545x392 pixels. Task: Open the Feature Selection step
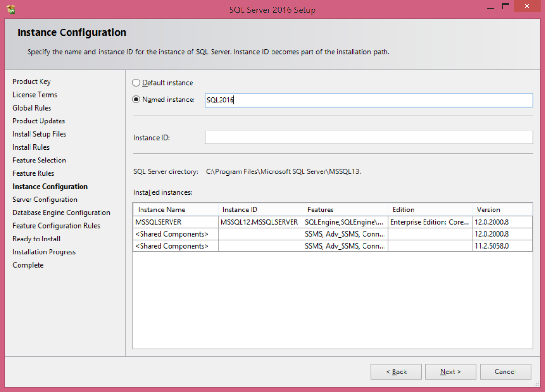tap(39, 160)
